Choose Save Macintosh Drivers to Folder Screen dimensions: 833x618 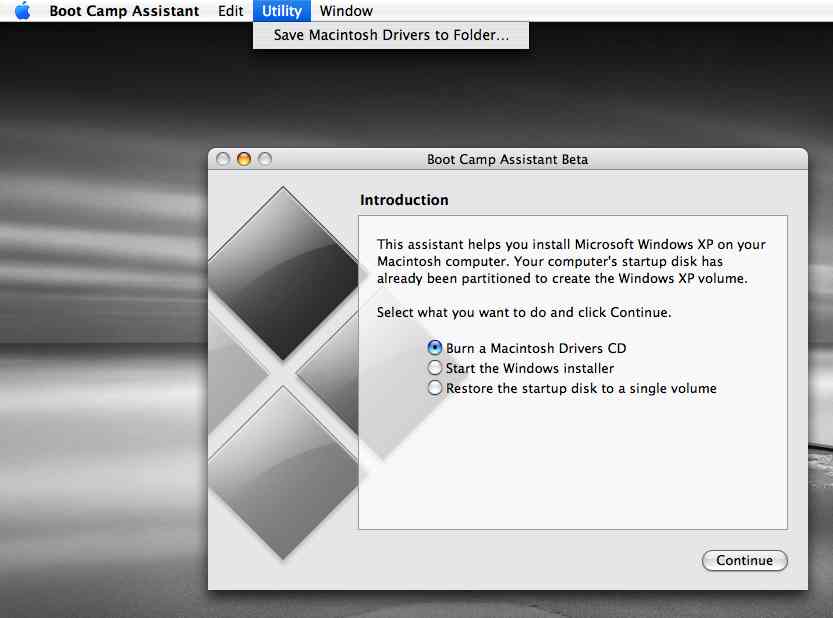coord(391,35)
